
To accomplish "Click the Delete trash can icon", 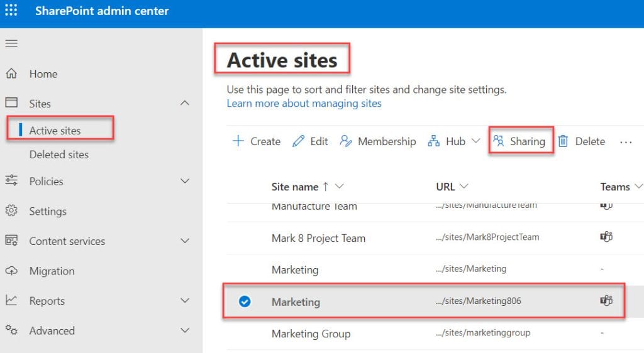I will click(563, 141).
